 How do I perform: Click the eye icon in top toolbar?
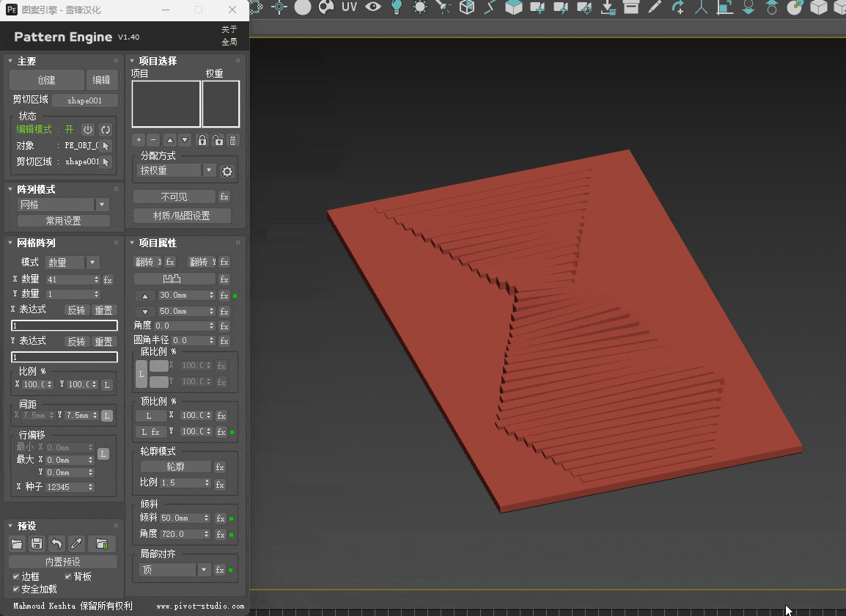(x=374, y=7)
